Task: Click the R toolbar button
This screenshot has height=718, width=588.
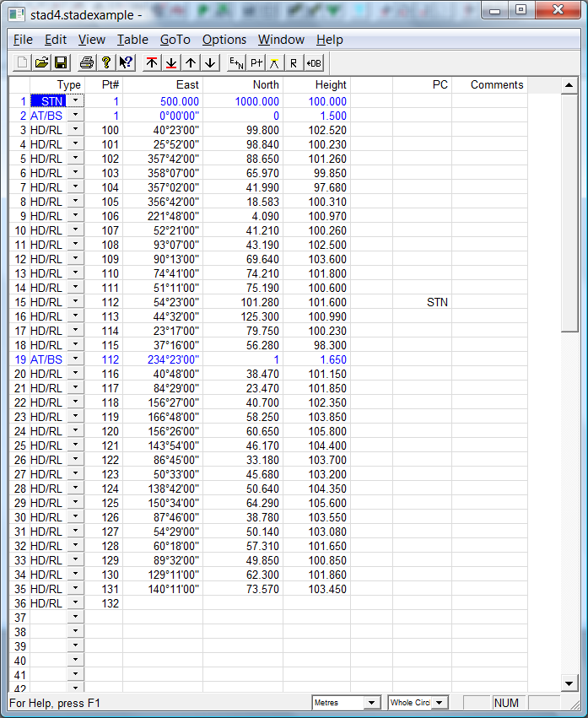Action: point(294,62)
